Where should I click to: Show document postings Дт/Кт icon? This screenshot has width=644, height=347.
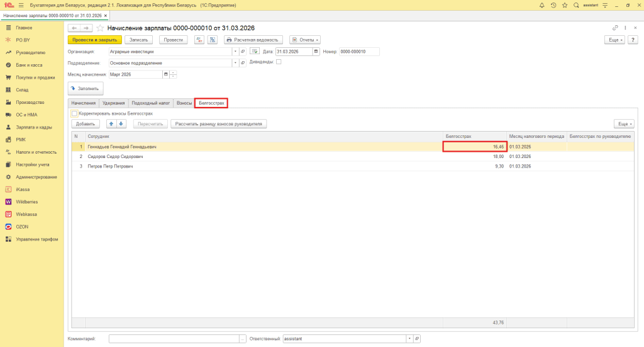[x=199, y=40]
